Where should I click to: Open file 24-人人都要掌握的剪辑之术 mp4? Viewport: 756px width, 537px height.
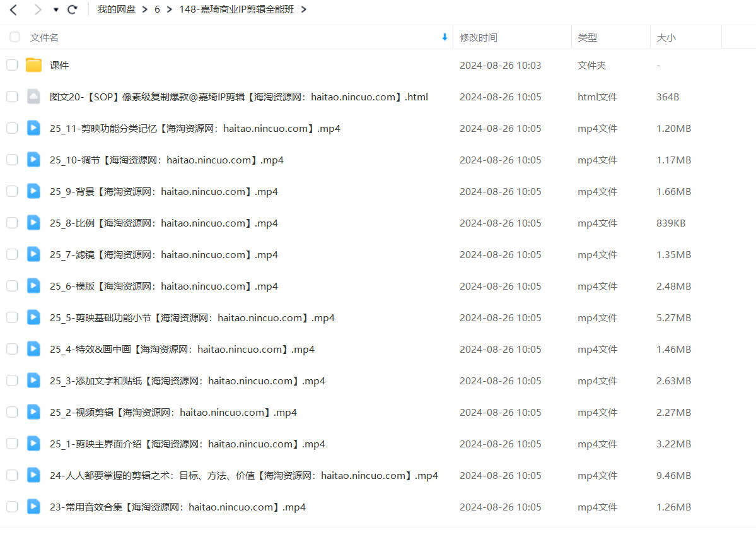pyautogui.click(x=243, y=475)
